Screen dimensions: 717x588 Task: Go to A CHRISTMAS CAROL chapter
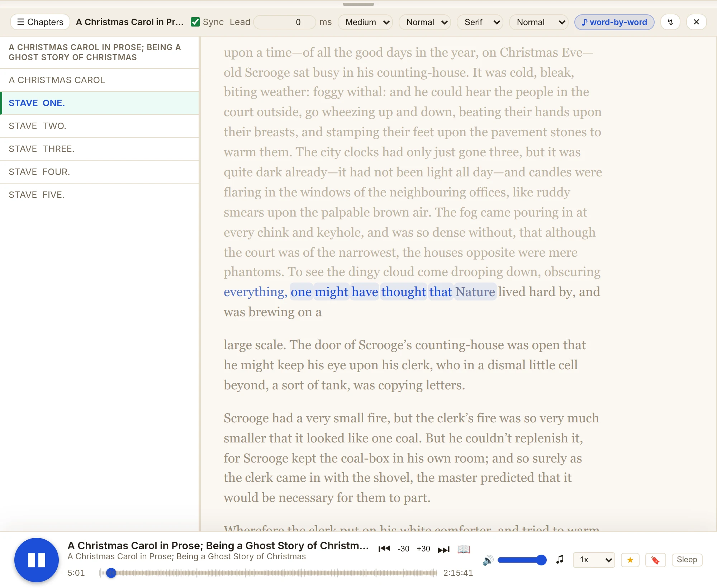click(99, 80)
